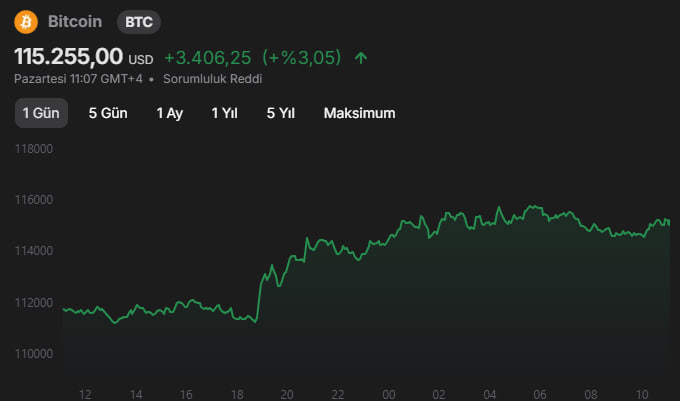The image size is (680, 401).
Task: Click the Bitcoin title text
Action: 75,21
